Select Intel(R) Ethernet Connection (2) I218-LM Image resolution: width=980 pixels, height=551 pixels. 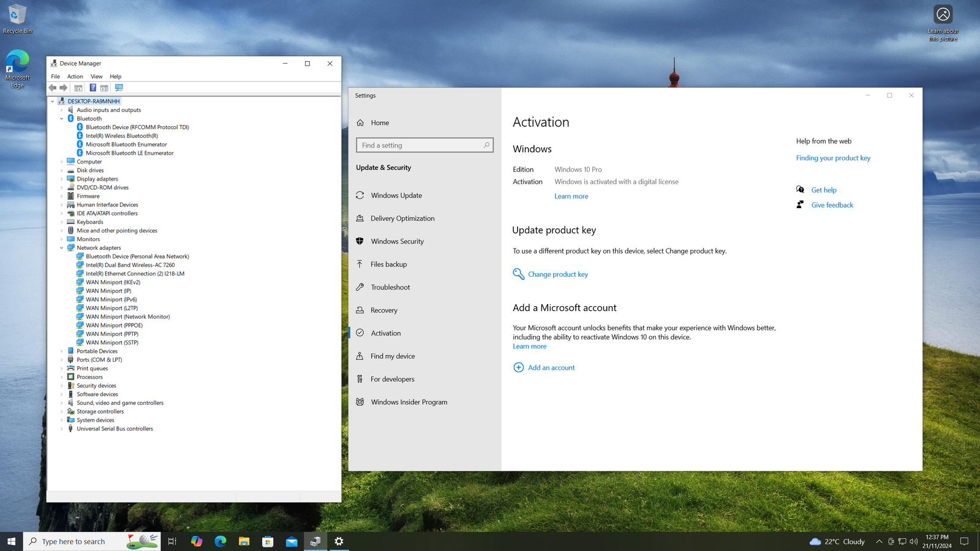[135, 274]
